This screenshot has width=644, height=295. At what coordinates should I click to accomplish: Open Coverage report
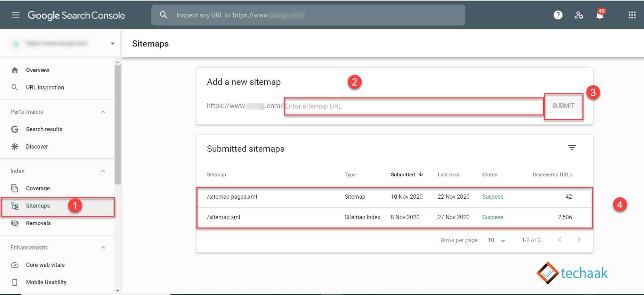click(x=57, y=188)
